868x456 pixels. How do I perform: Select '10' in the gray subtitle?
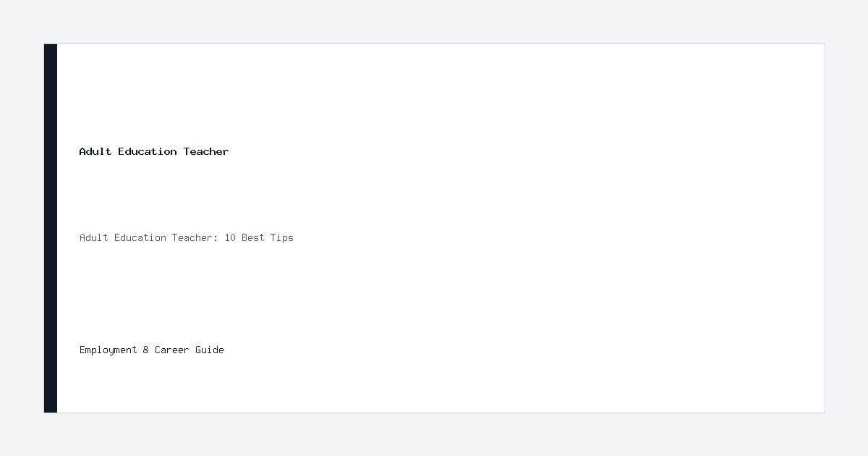click(230, 237)
